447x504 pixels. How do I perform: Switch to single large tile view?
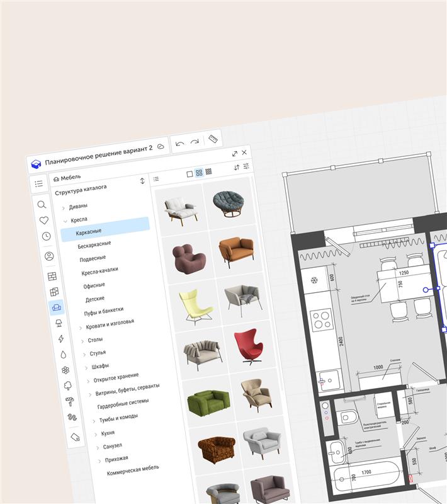pyautogui.click(x=190, y=174)
